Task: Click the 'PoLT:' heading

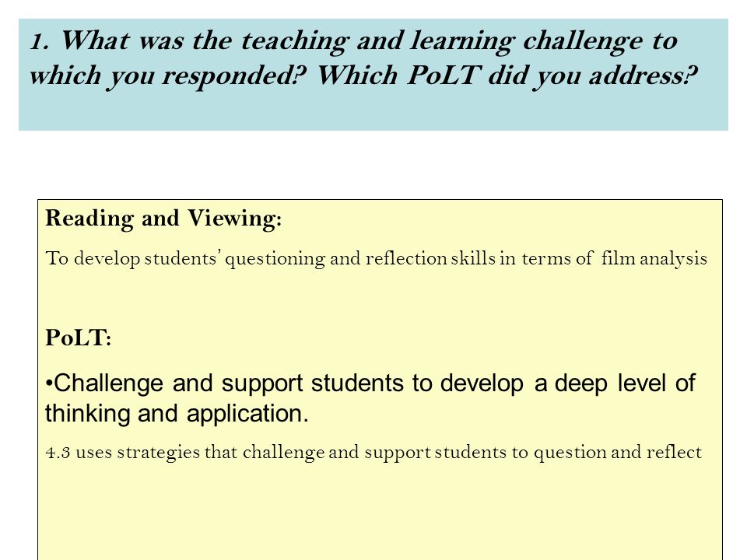Action: pos(78,338)
